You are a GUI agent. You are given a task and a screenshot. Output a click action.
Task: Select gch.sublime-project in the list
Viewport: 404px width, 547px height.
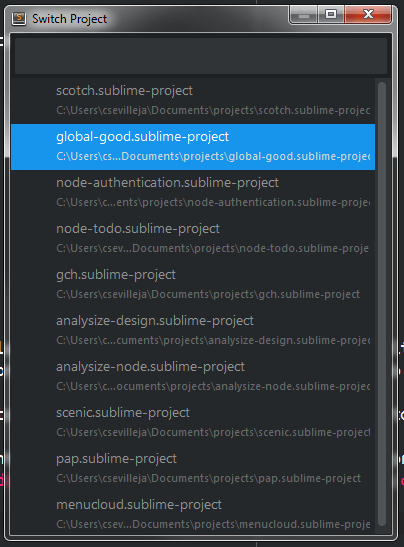click(x=193, y=285)
